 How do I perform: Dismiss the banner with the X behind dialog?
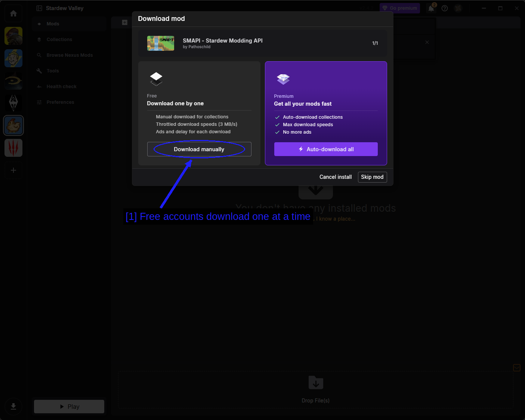427,42
